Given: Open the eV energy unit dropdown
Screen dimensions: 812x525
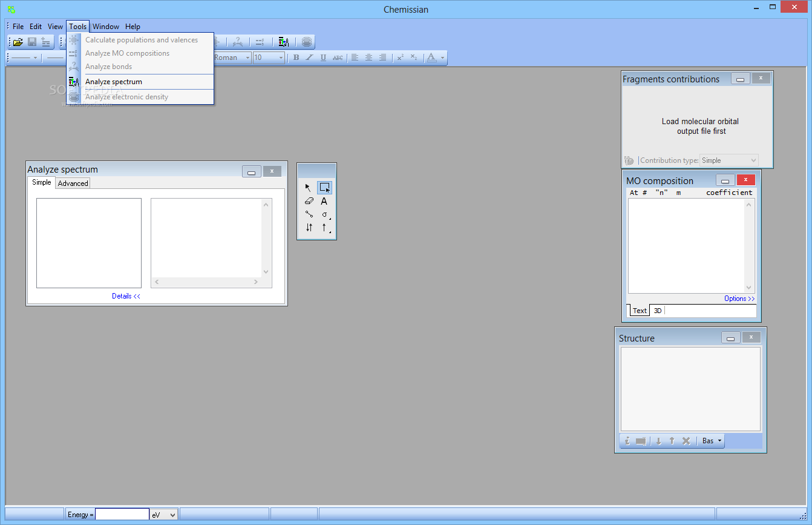Looking at the screenshot, I should coord(163,515).
